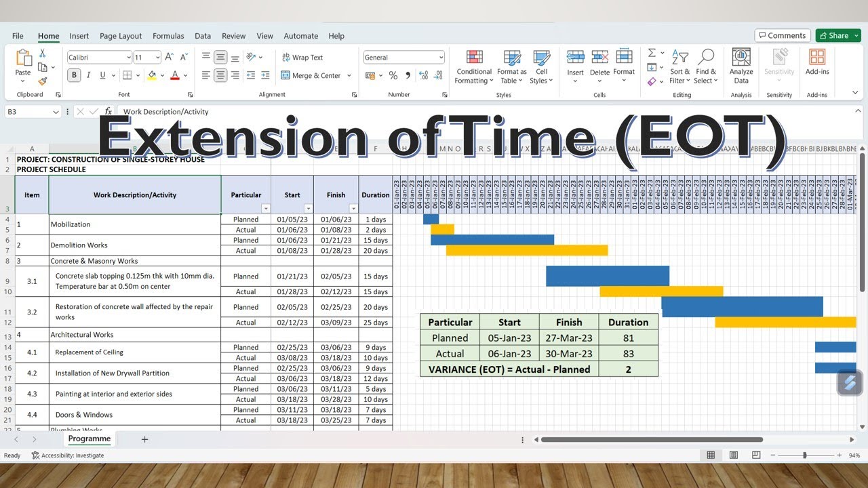Screen dimensions: 868x488
Task: Open the font color red A swatch
Action: [175, 75]
